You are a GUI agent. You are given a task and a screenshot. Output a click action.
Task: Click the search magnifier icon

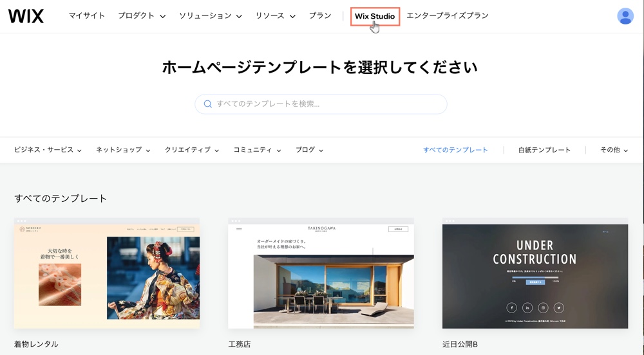coord(207,104)
